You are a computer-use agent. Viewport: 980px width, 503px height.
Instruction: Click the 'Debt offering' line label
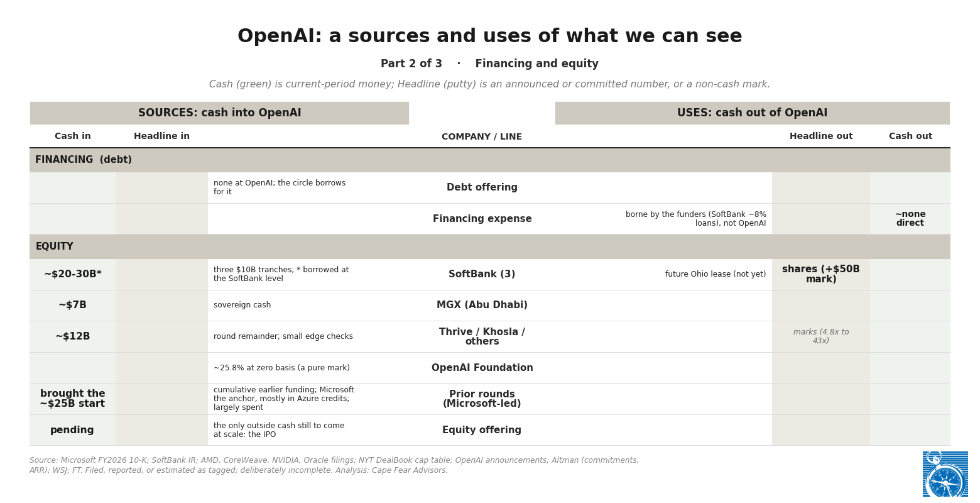click(x=482, y=188)
